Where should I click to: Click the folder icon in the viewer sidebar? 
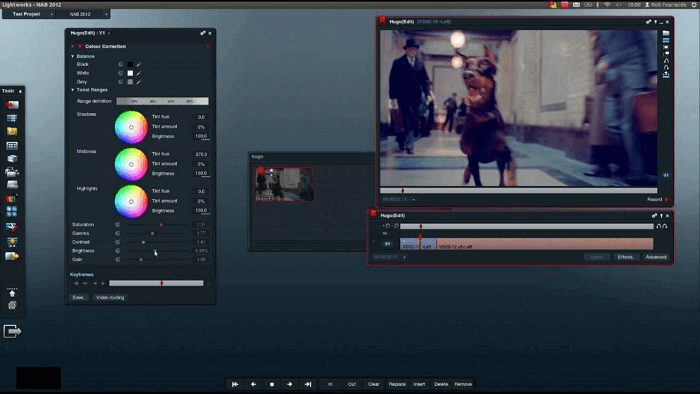pyautogui.click(x=666, y=33)
